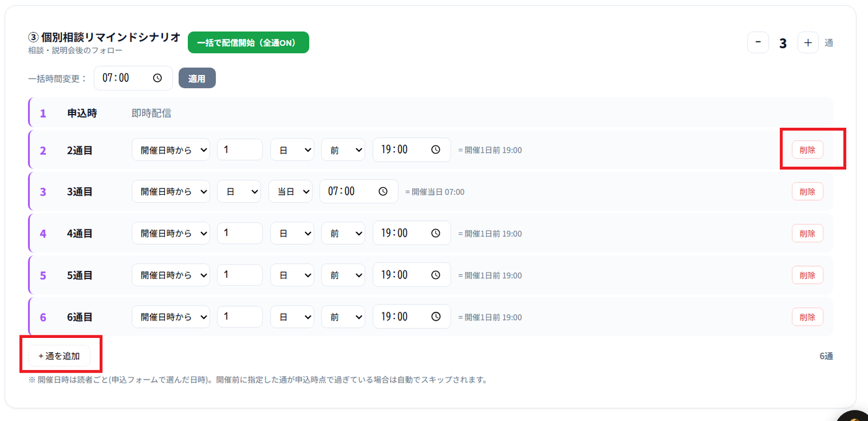Open the 前 dropdown in 6通目 row
The width and height of the screenshot is (868, 421).
[x=343, y=316]
